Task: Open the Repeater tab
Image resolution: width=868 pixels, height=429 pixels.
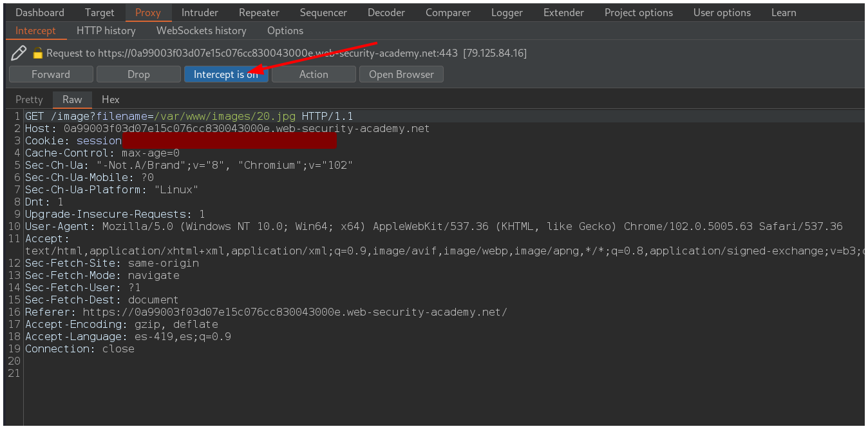Action: click(x=259, y=12)
